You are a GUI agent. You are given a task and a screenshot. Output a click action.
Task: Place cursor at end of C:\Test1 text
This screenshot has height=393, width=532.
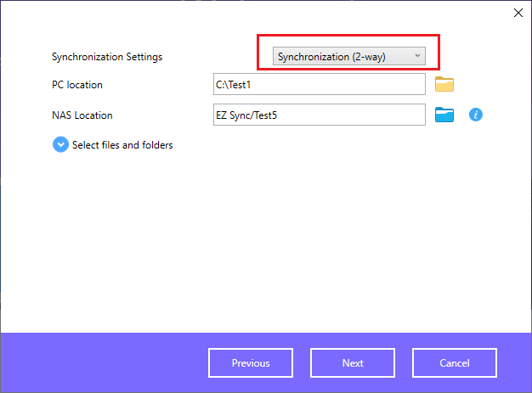(252, 85)
